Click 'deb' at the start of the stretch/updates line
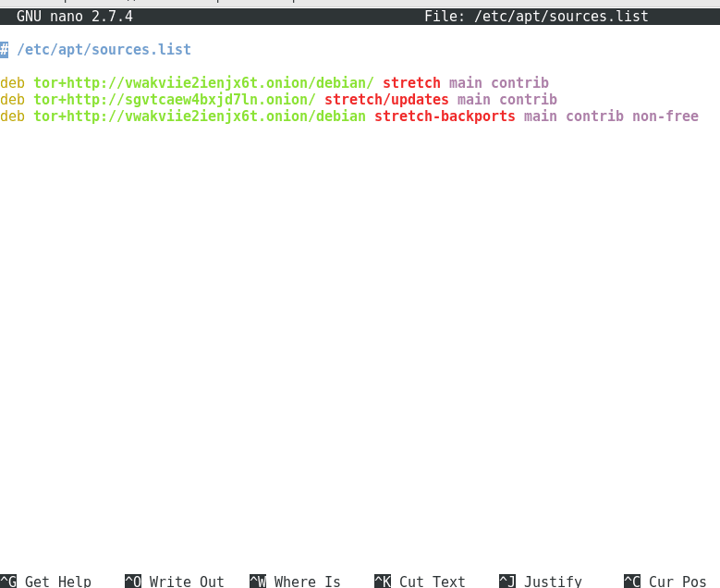Viewport: 720px width, 588px height. (12, 100)
